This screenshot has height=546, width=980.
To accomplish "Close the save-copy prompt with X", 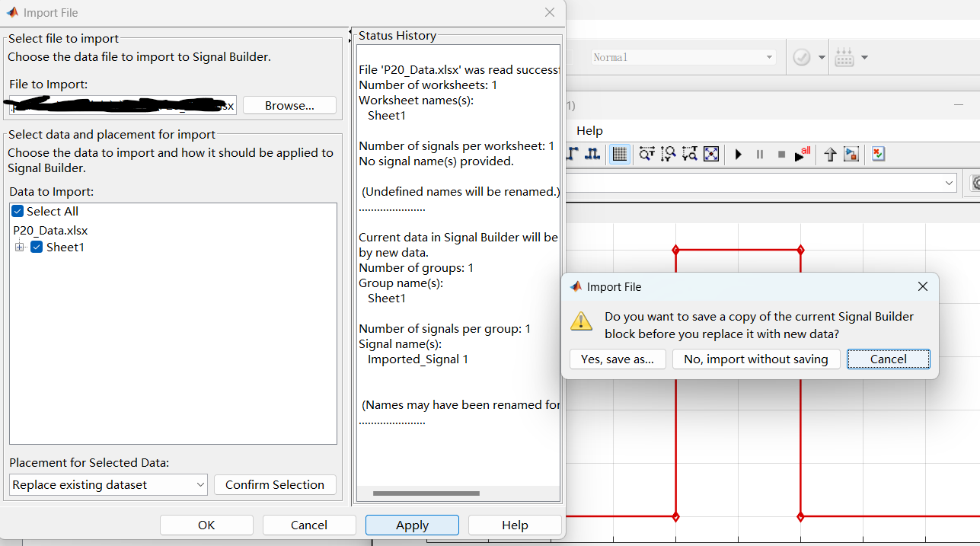I will tap(923, 287).
